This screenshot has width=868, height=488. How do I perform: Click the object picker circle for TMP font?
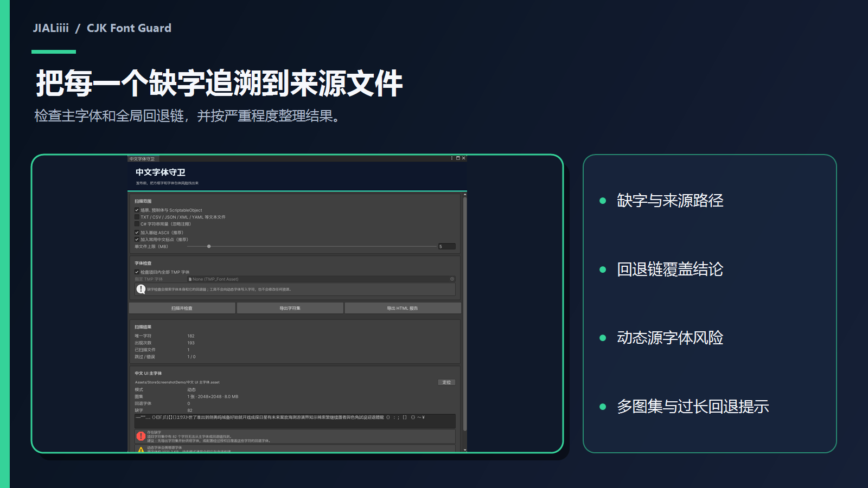point(452,279)
